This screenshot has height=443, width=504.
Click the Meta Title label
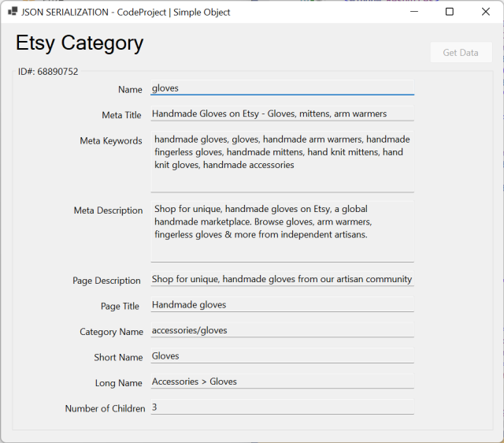121,115
